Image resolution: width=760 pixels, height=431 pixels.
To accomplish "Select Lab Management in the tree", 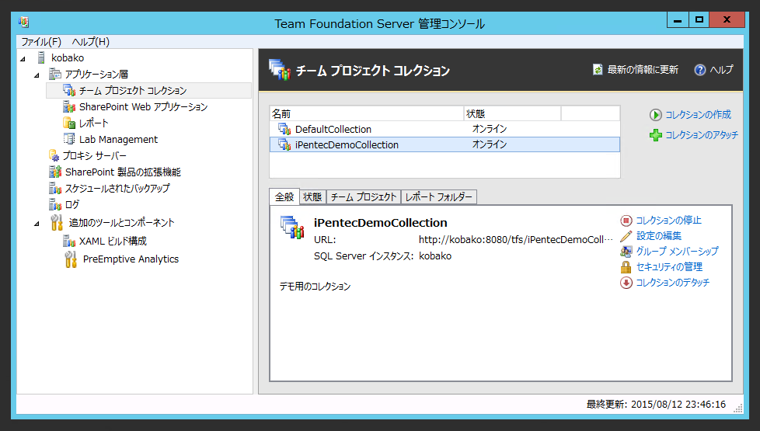I will pos(118,140).
